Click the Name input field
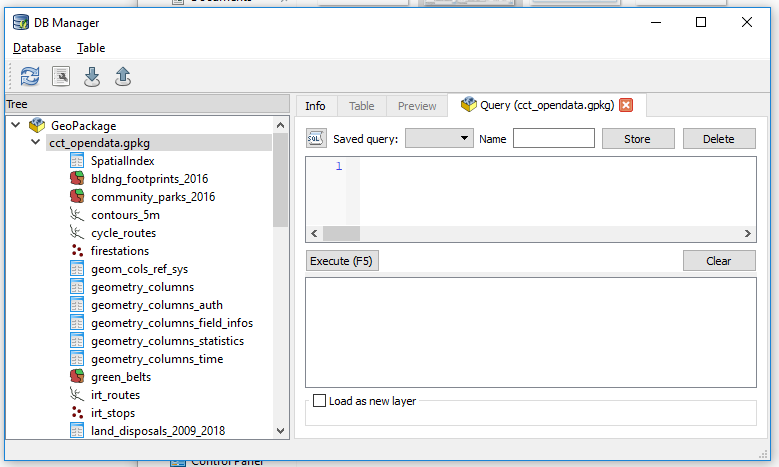Image resolution: width=779 pixels, height=467 pixels. pyautogui.click(x=553, y=138)
